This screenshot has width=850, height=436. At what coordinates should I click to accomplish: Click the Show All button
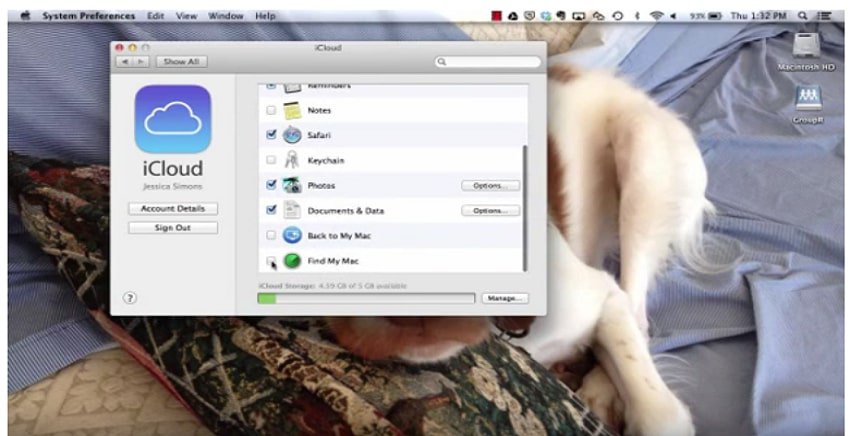pos(182,62)
